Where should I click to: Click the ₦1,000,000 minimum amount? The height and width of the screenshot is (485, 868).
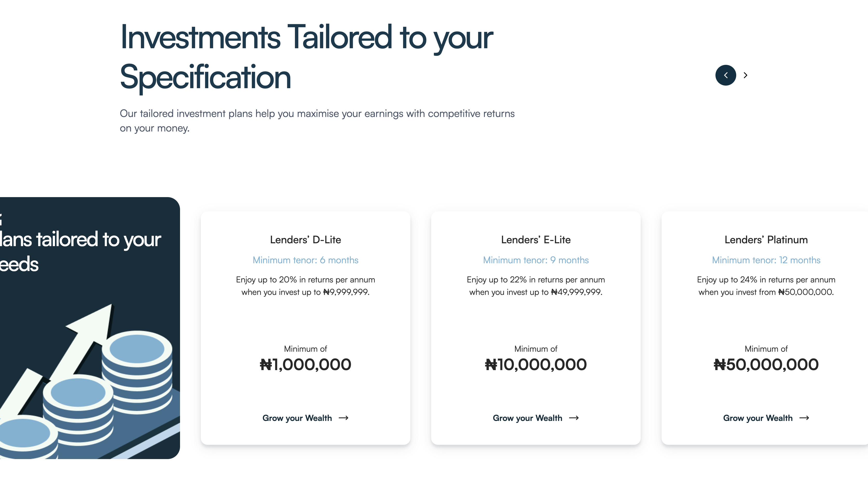point(305,364)
